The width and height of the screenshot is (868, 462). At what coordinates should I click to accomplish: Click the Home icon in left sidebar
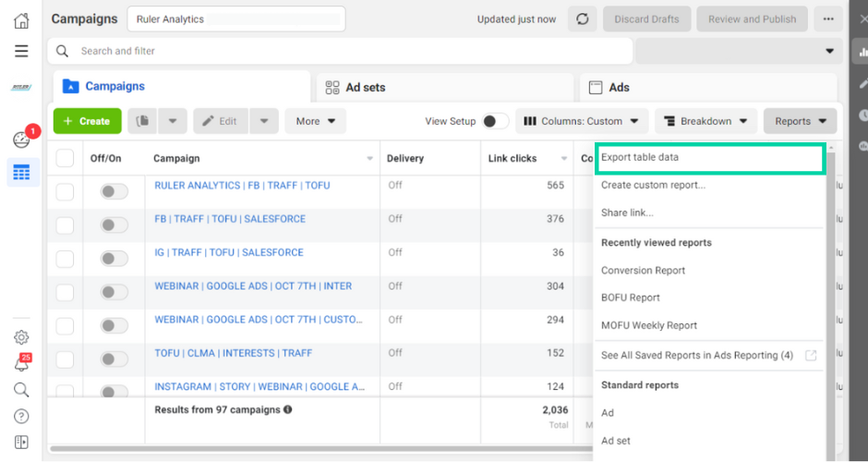coord(21,20)
